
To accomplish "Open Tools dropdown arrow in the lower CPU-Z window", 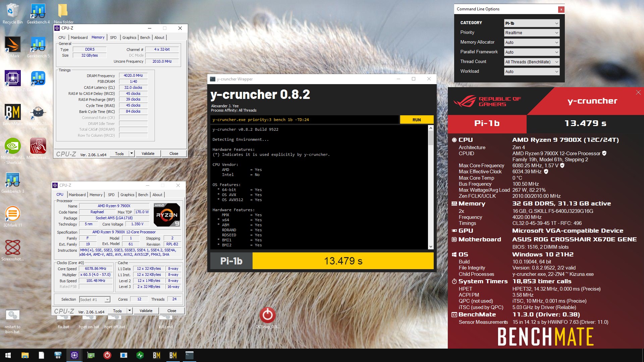I will (x=129, y=311).
